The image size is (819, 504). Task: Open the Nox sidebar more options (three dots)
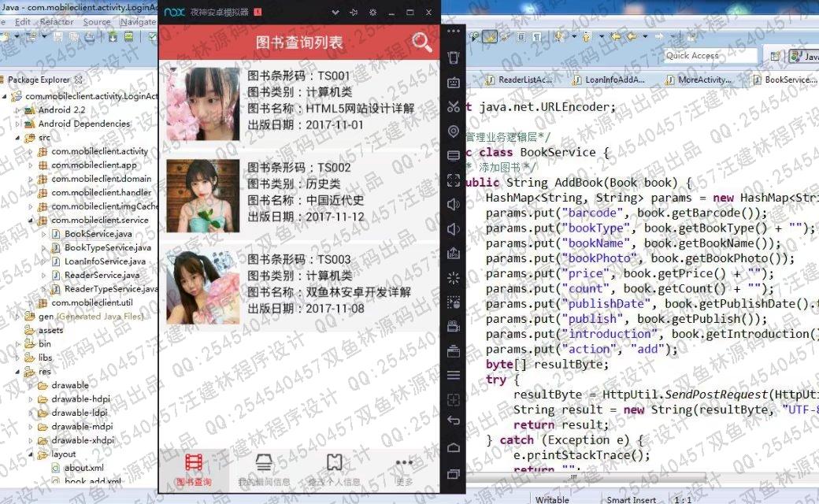454,31
